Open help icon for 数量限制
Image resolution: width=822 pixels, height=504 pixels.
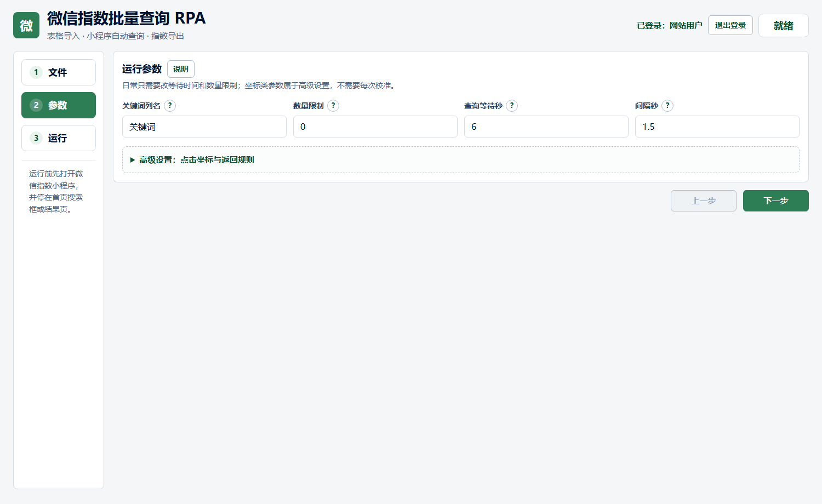333,106
